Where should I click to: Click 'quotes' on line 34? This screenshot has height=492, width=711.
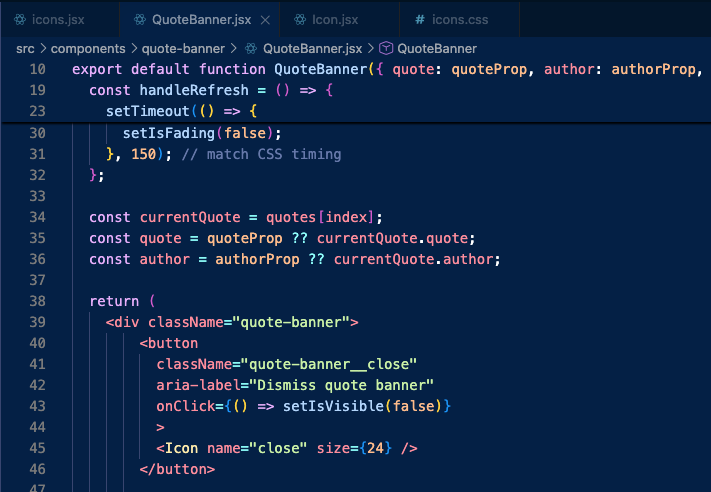(x=291, y=217)
